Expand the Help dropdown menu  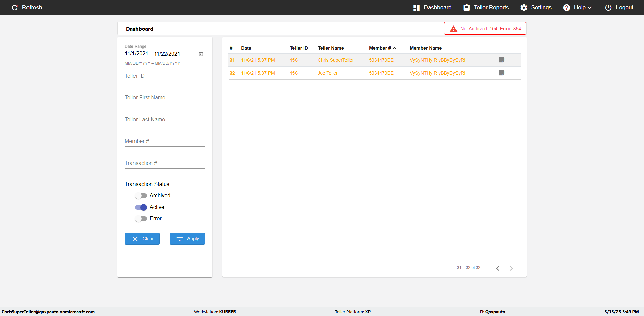click(577, 7)
